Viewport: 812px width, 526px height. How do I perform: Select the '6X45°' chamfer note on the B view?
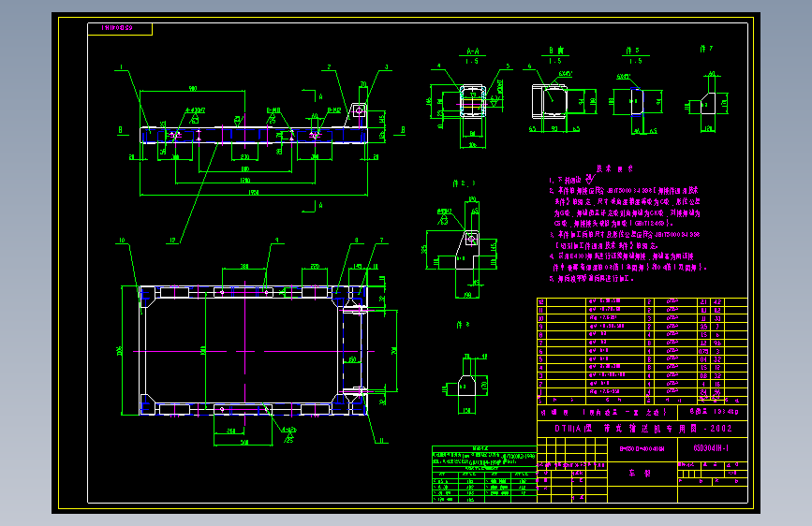point(566,74)
